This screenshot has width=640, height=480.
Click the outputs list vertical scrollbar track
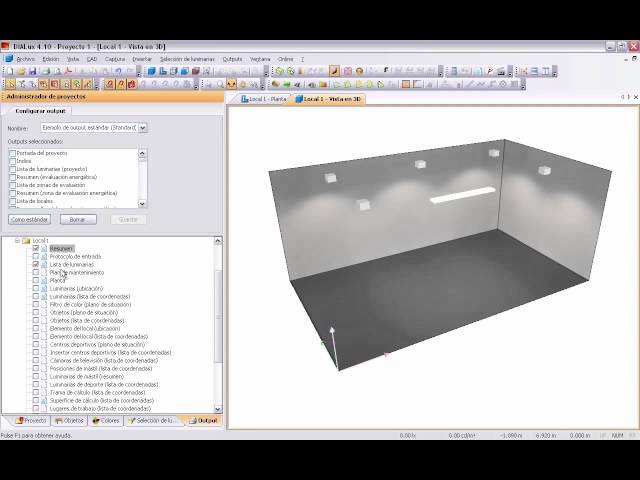point(142,180)
